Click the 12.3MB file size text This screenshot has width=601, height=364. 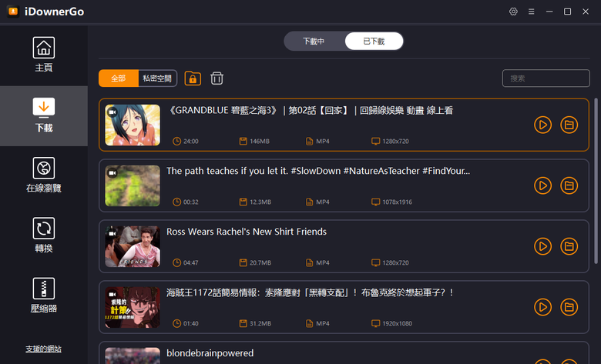(260, 202)
